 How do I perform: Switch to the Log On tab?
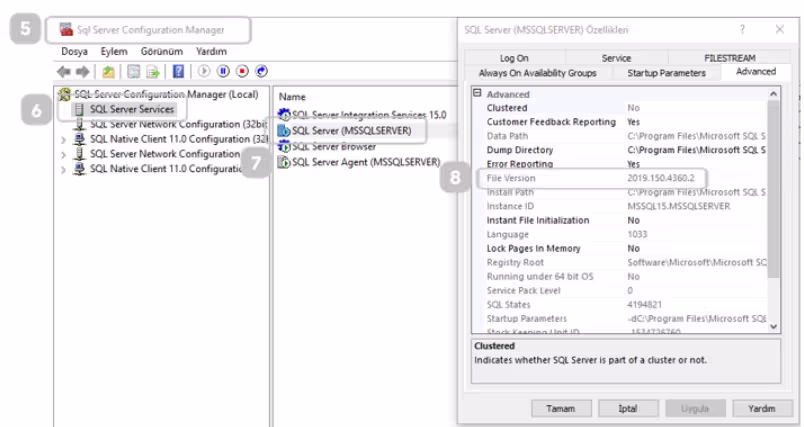[x=514, y=58]
